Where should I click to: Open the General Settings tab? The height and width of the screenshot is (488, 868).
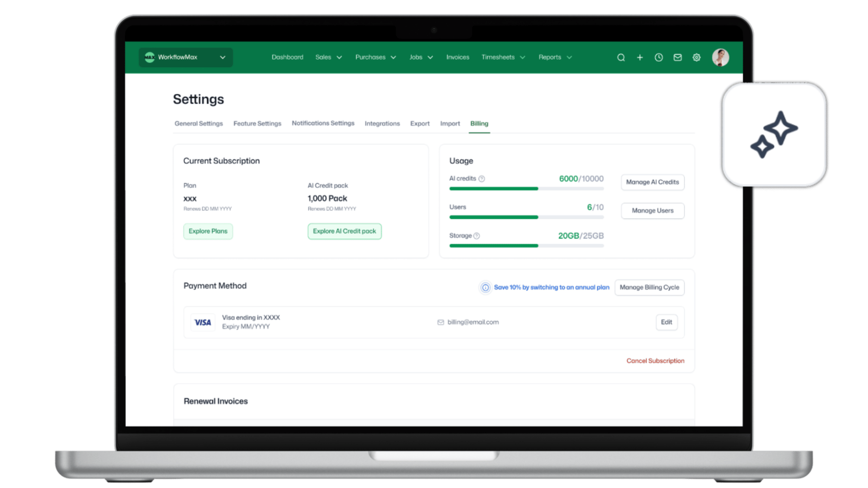[198, 124]
